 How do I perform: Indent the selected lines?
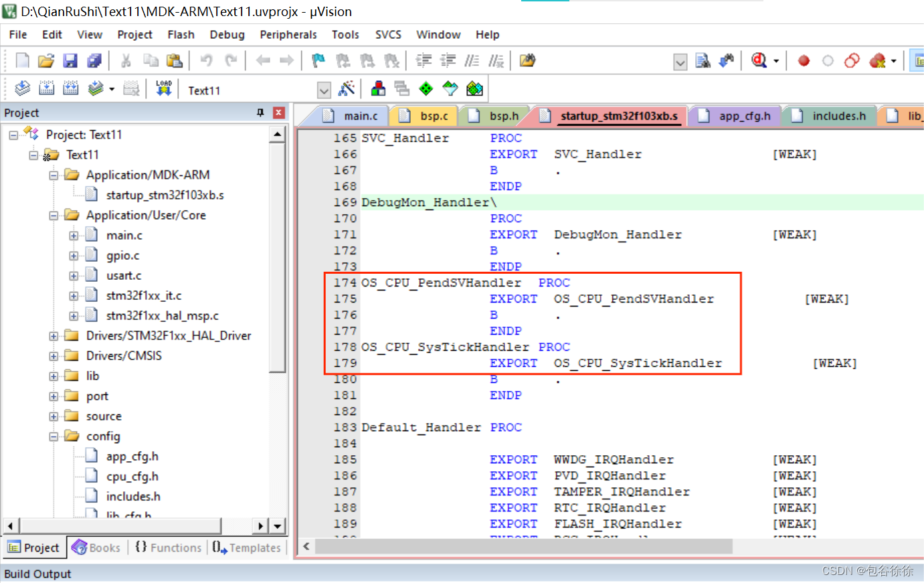click(x=424, y=61)
